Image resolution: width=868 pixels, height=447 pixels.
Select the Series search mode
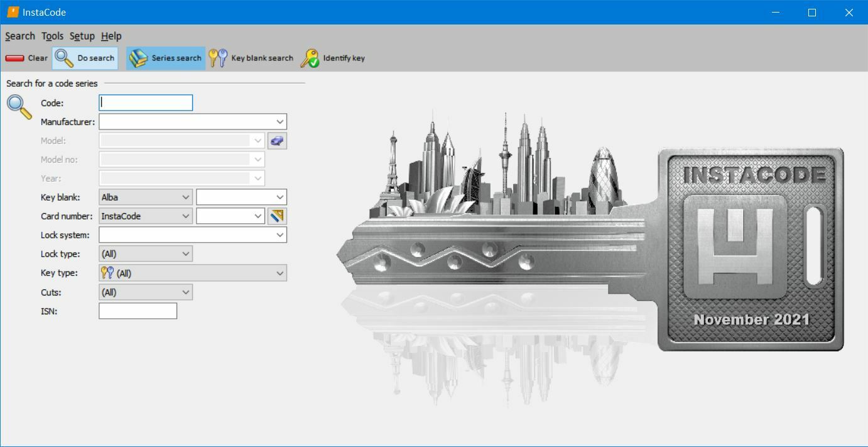pos(166,58)
